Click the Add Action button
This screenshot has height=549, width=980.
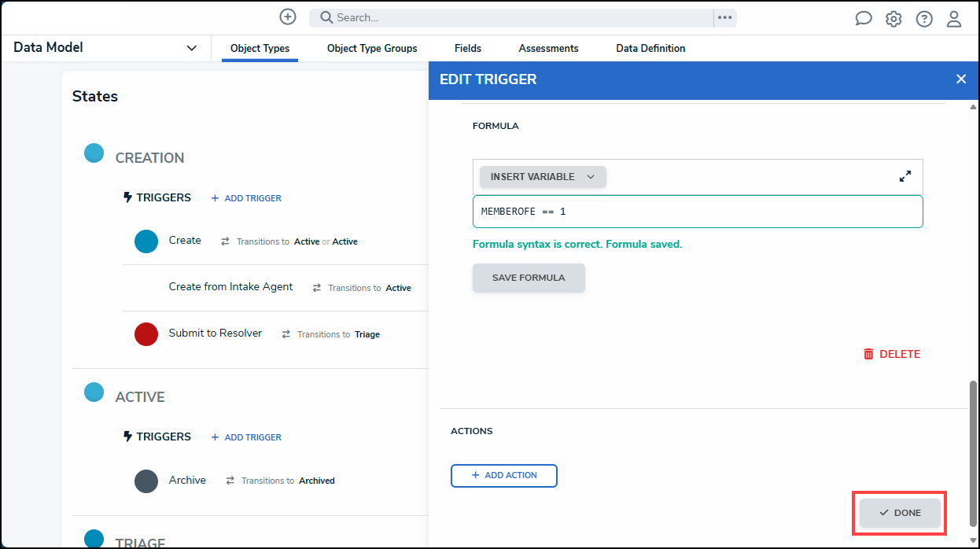(504, 476)
